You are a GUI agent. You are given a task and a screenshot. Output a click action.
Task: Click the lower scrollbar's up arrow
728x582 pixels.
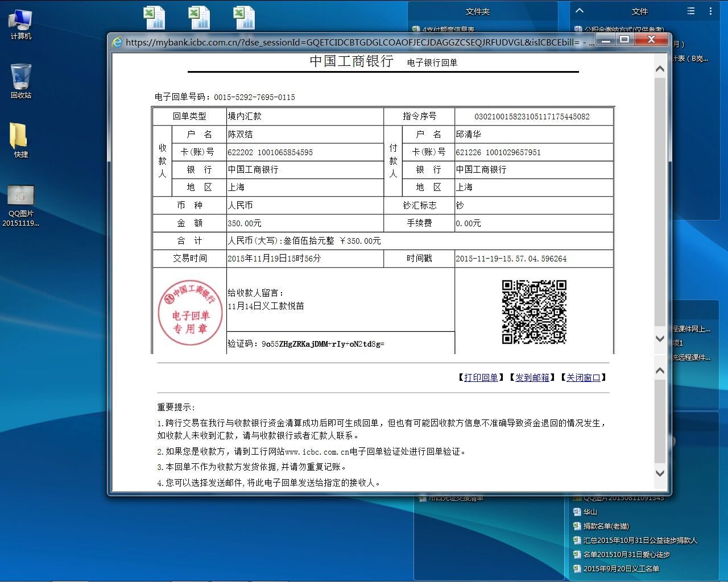tap(660, 371)
